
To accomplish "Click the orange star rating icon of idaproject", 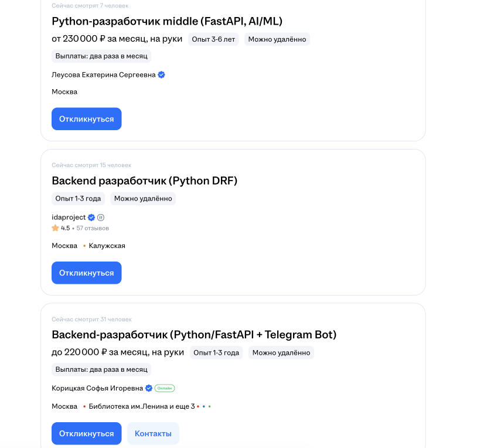I will click(x=55, y=228).
